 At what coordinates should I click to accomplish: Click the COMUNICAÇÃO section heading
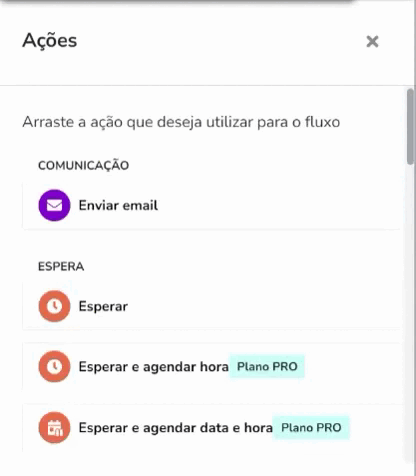click(x=83, y=166)
